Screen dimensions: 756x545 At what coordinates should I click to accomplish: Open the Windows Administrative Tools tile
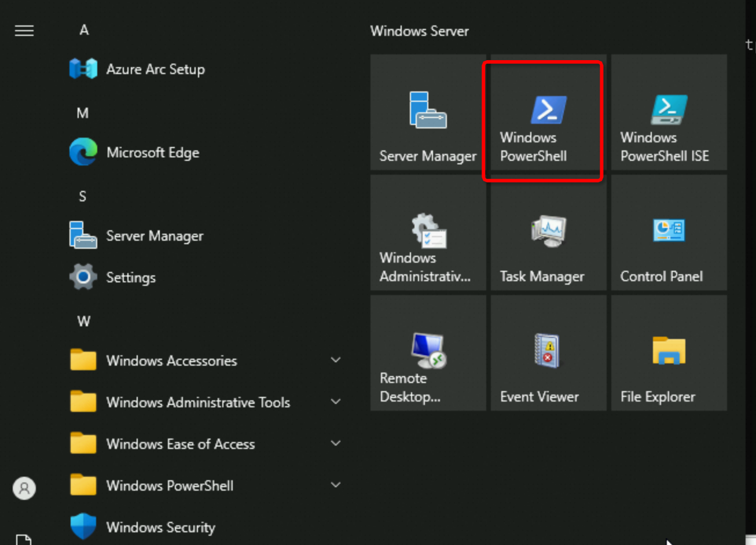click(428, 233)
